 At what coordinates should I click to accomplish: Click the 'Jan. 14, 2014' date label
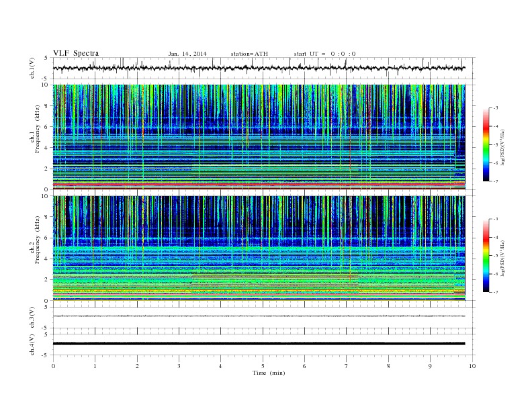pyautogui.click(x=187, y=54)
